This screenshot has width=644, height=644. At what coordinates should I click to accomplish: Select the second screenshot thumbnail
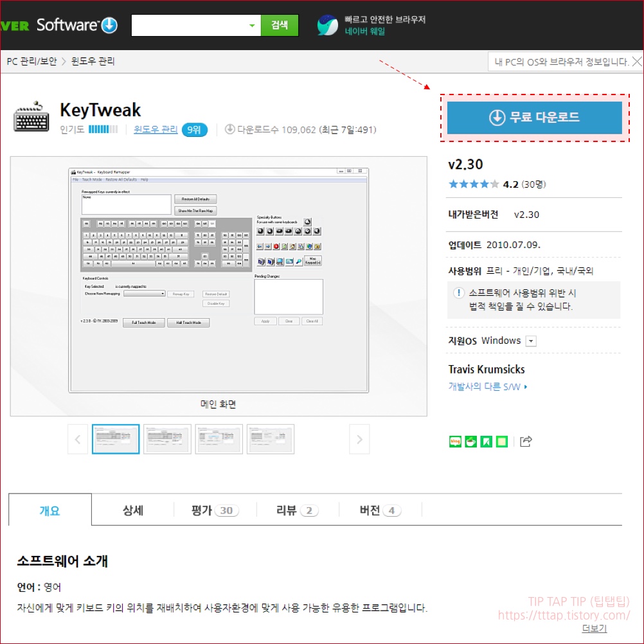(167, 439)
